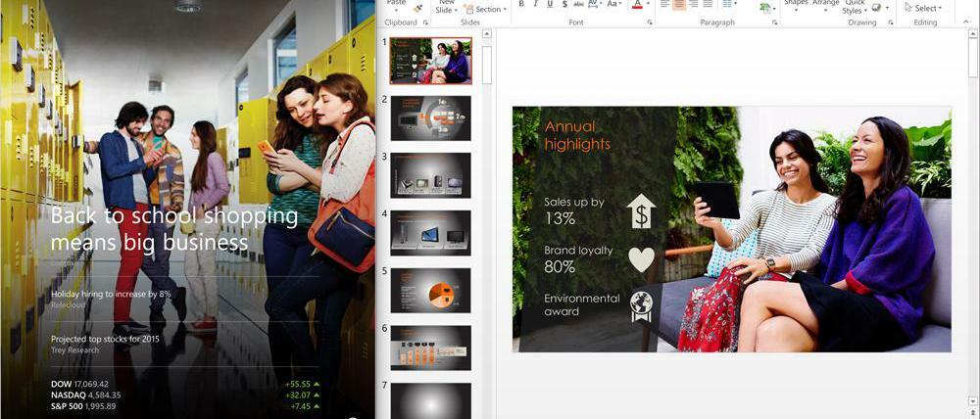Select slide 6 thumbnail with orange bars
Screen dimensions: 980x419
pyautogui.click(x=430, y=348)
